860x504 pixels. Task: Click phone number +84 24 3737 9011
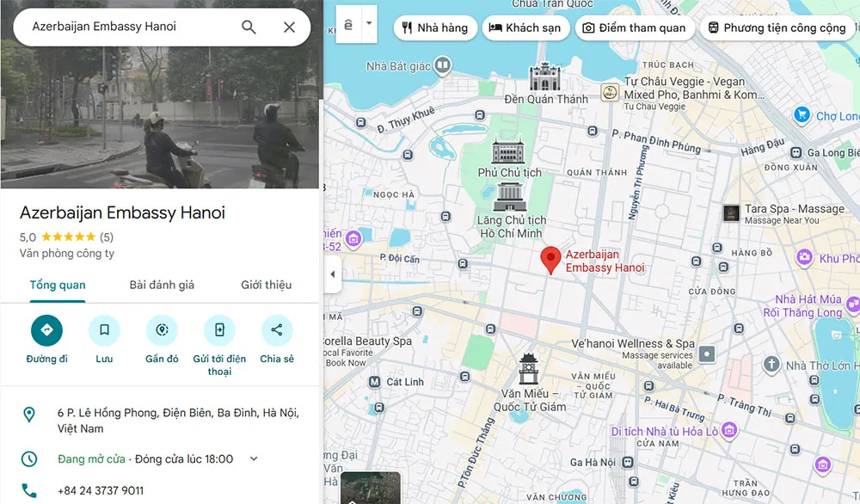pyautogui.click(x=101, y=491)
